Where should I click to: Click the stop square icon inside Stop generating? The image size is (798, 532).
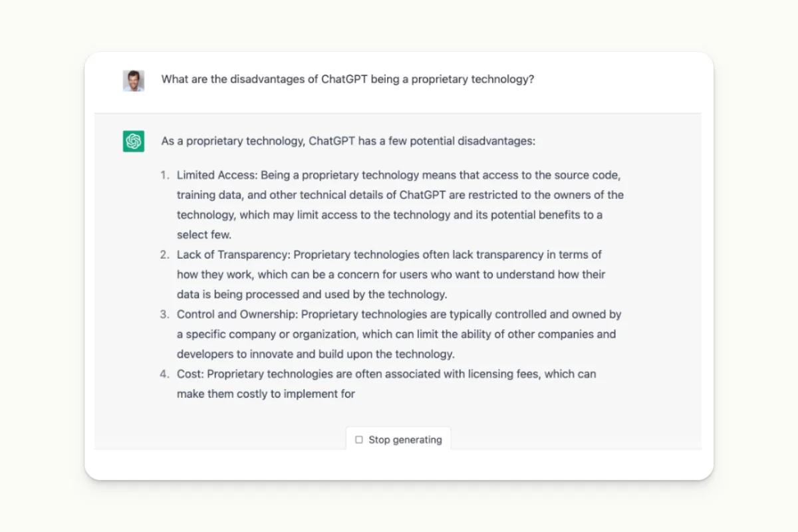pos(358,440)
